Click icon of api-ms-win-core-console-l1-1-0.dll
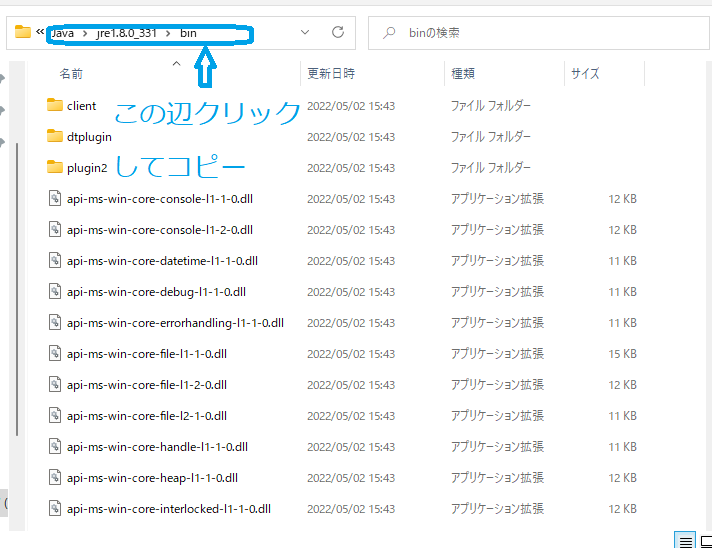Screen dimensions: 712x548 pos(55,198)
